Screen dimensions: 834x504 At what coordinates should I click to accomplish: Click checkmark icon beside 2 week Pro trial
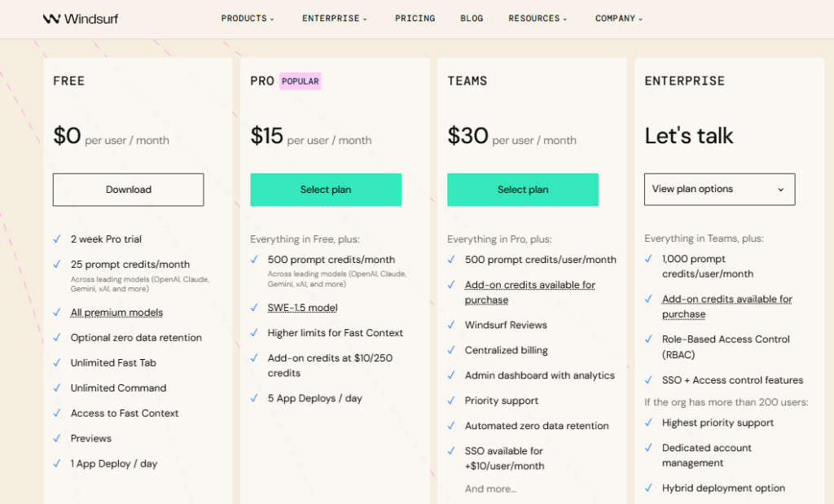(57, 239)
